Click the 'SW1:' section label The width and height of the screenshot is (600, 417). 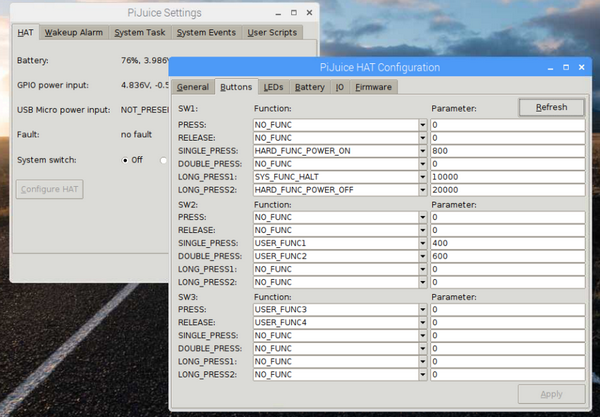188,109
